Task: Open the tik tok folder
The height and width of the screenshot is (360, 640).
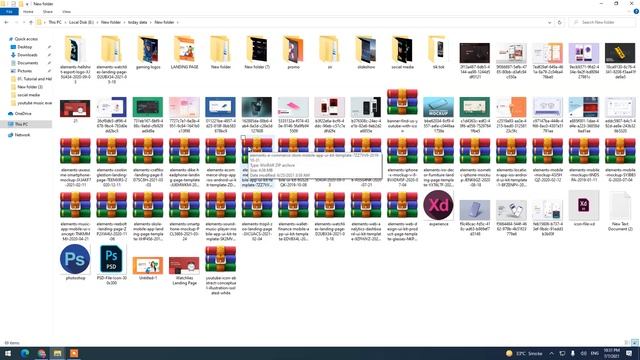Action: (x=438, y=52)
